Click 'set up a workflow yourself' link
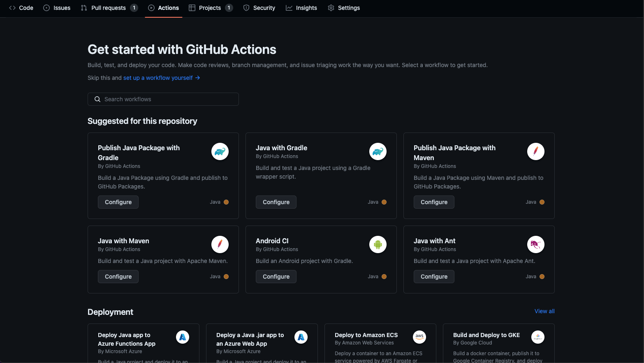Screen dimensions: 644x363 tap(162, 78)
